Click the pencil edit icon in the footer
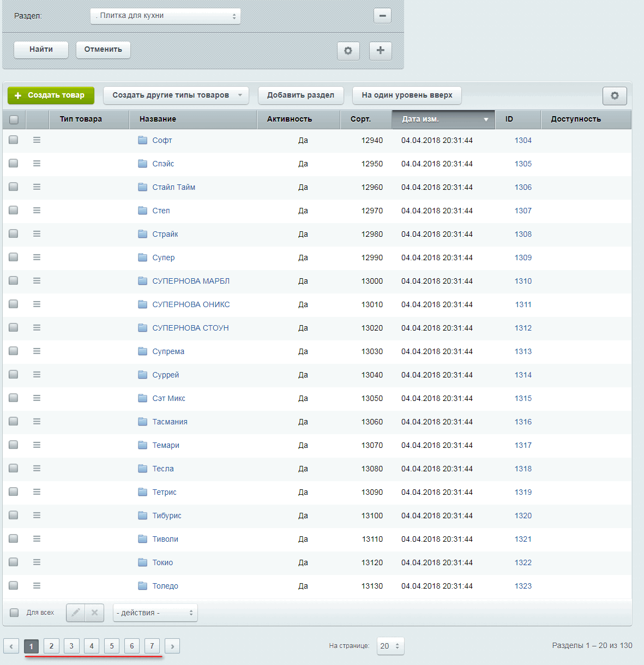Image resolution: width=644 pixels, height=665 pixels. [76, 613]
